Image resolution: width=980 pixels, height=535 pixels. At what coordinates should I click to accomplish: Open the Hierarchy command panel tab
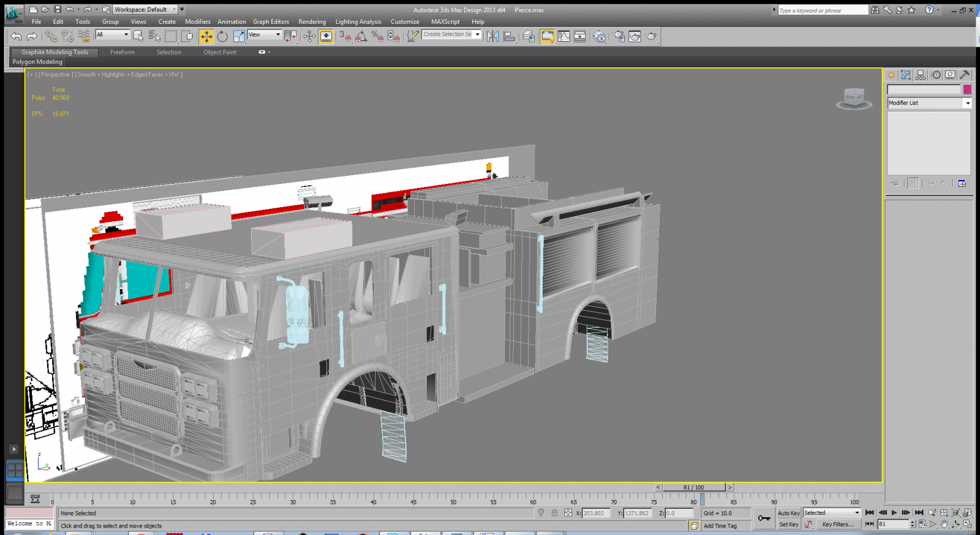tap(921, 75)
